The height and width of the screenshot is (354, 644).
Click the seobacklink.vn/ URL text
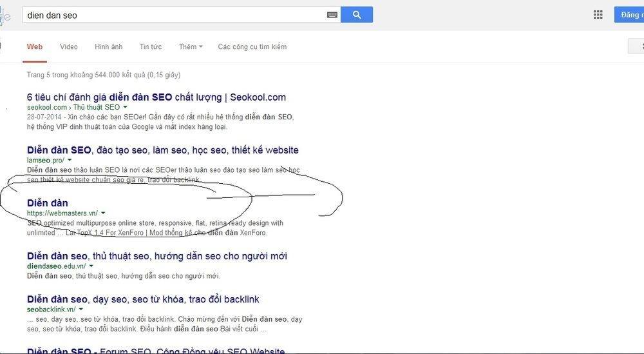(x=52, y=309)
